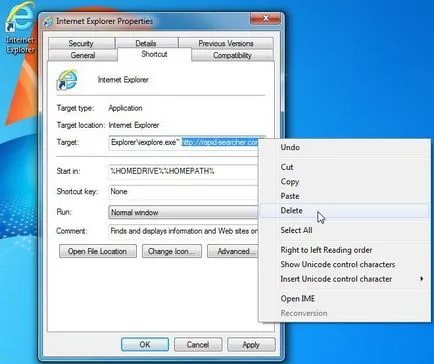
Task: Click the Internet Explorer icon inside Shortcut tab
Action: coord(67,80)
